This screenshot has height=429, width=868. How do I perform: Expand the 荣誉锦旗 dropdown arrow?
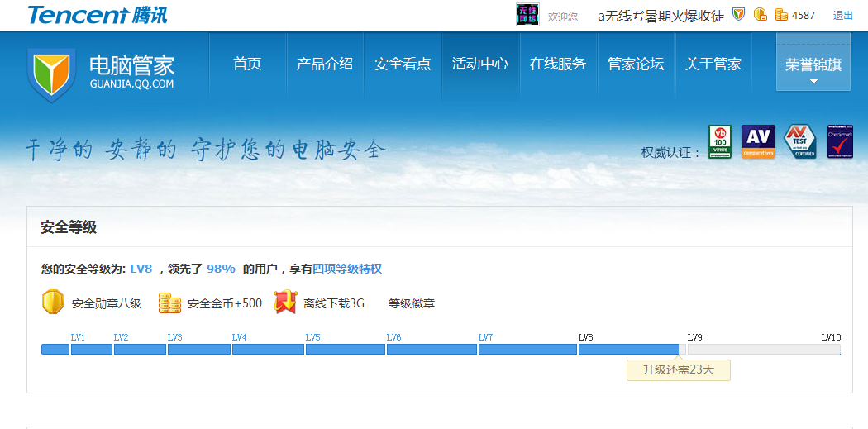click(813, 81)
